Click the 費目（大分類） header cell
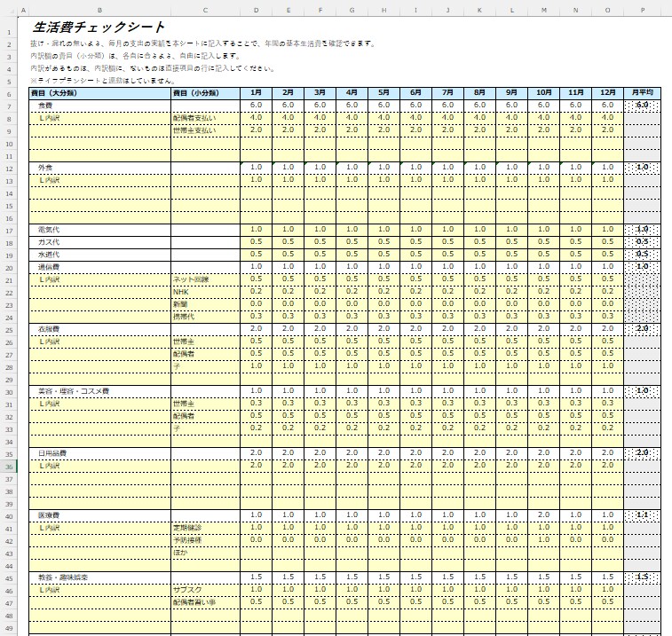This screenshot has height=636, width=672. [x=99, y=93]
